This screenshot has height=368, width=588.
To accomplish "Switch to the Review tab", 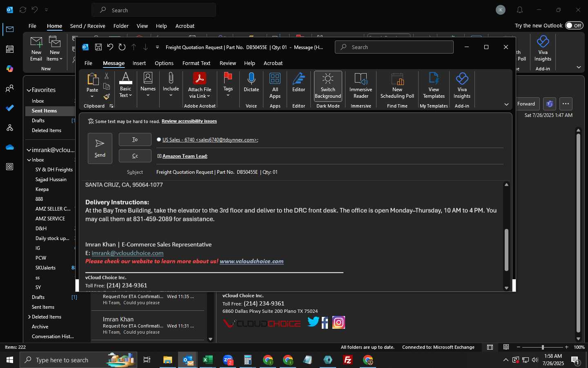I will click(228, 63).
